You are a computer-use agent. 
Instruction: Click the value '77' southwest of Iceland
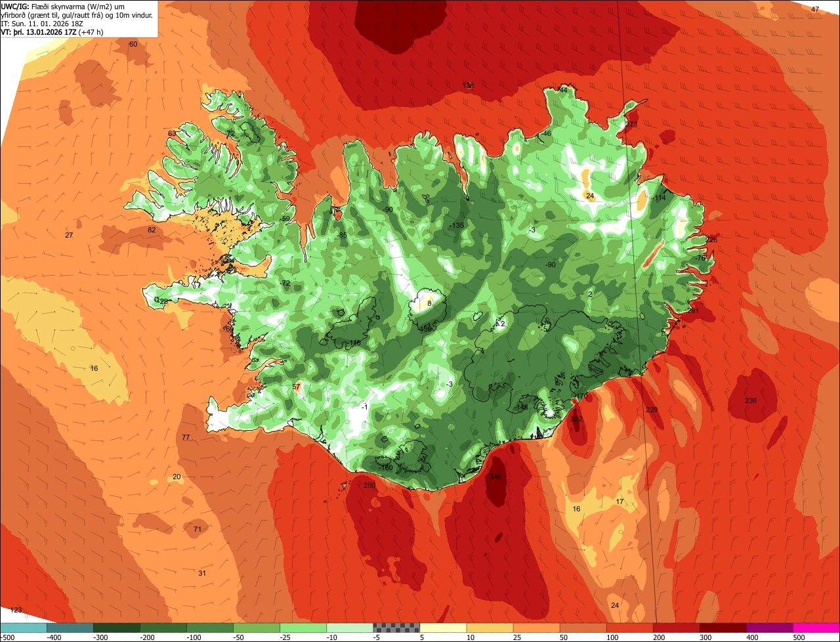[x=186, y=437]
